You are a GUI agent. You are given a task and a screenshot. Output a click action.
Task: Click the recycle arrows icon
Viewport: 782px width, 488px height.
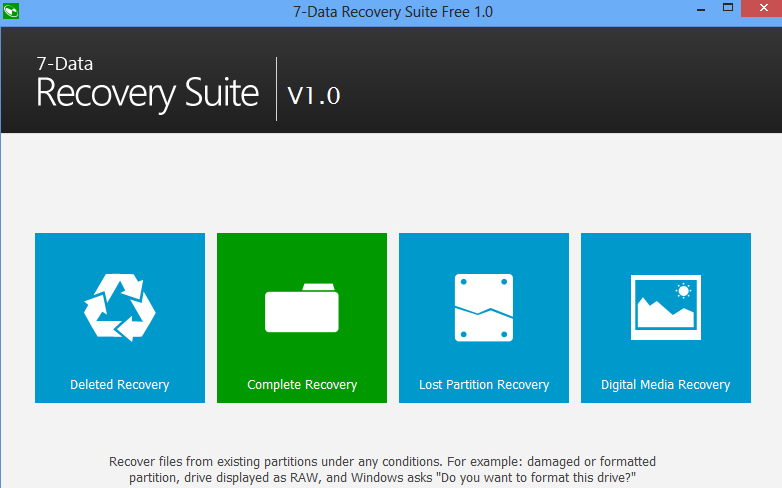[x=119, y=307]
